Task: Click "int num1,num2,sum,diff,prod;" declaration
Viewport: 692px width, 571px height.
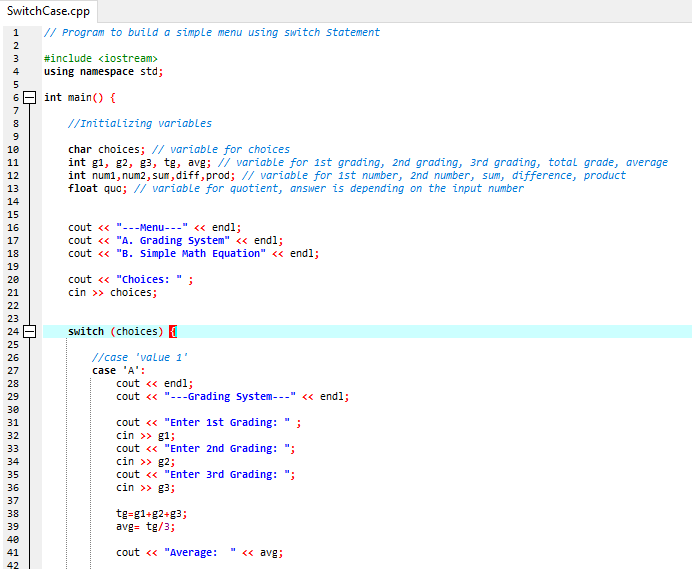Action: click(152, 176)
